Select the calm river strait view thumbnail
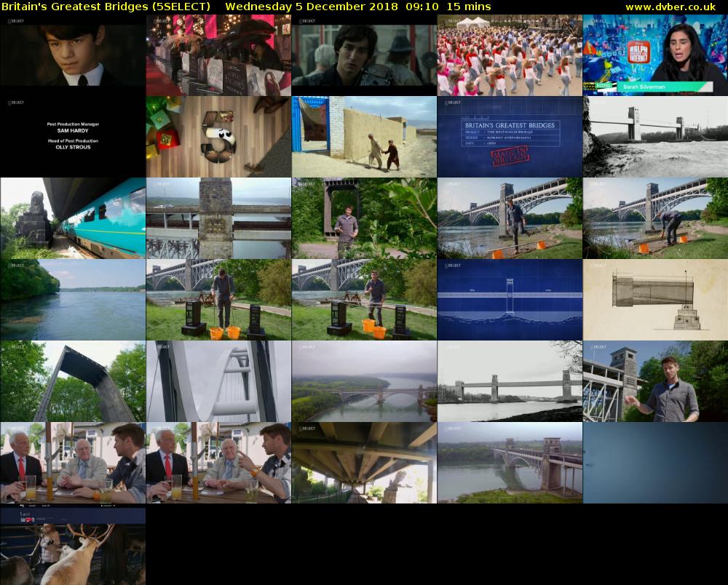 click(73, 300)
